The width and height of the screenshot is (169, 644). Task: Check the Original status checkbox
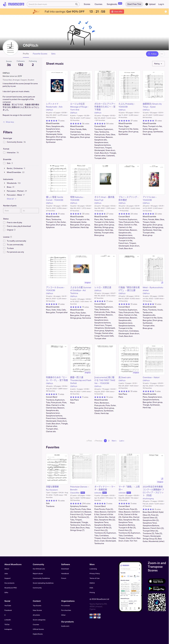pos(4,230)
